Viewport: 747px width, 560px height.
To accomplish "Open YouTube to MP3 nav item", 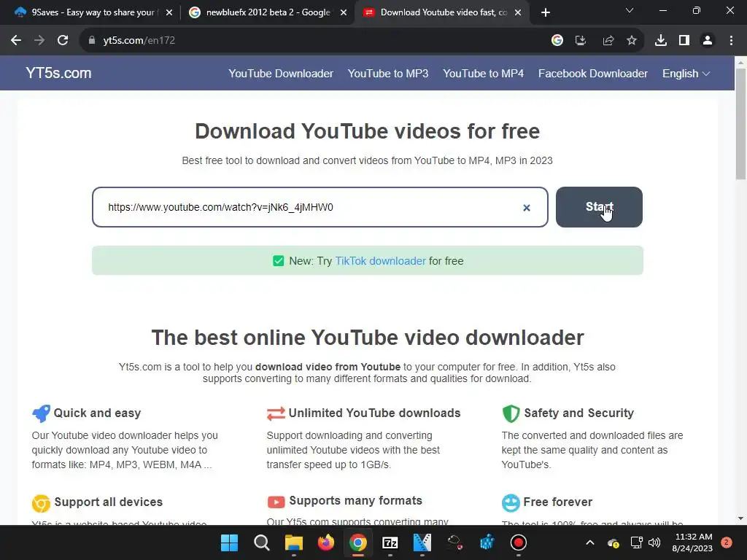I will pos(388,74).
